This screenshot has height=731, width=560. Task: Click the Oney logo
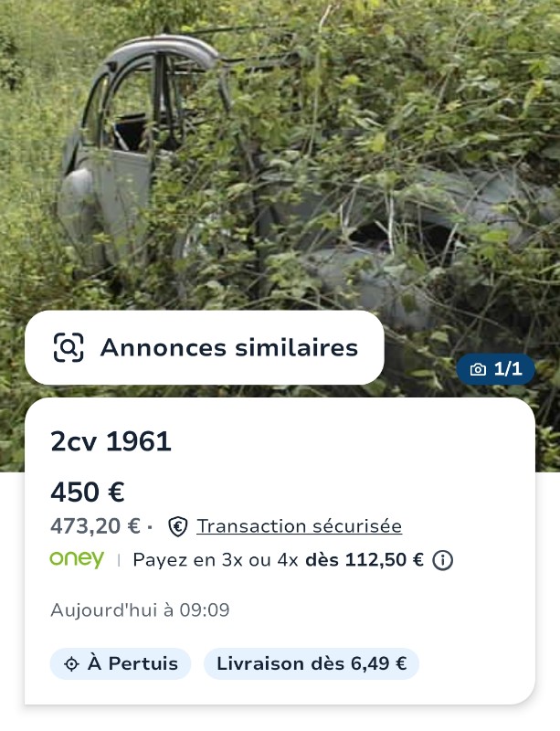coord(77,559)
